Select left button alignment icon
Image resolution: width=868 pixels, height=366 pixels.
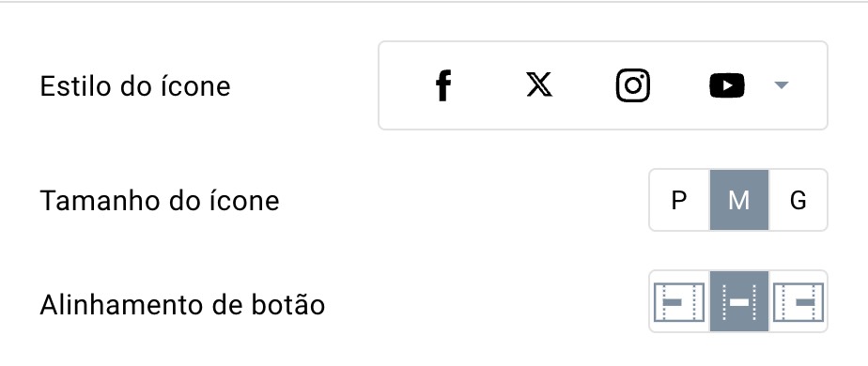(x=679, y=302)
